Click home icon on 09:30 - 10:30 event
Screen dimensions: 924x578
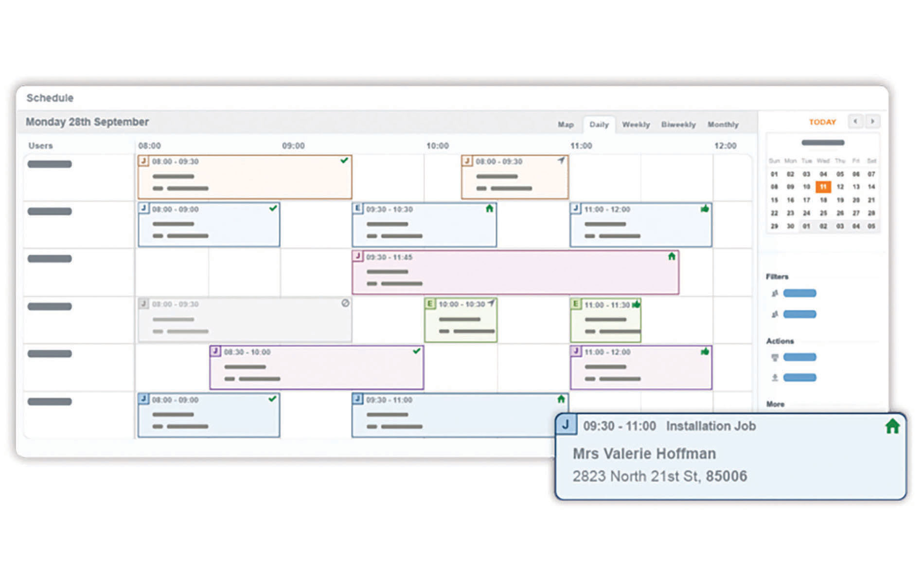point(489,208)
